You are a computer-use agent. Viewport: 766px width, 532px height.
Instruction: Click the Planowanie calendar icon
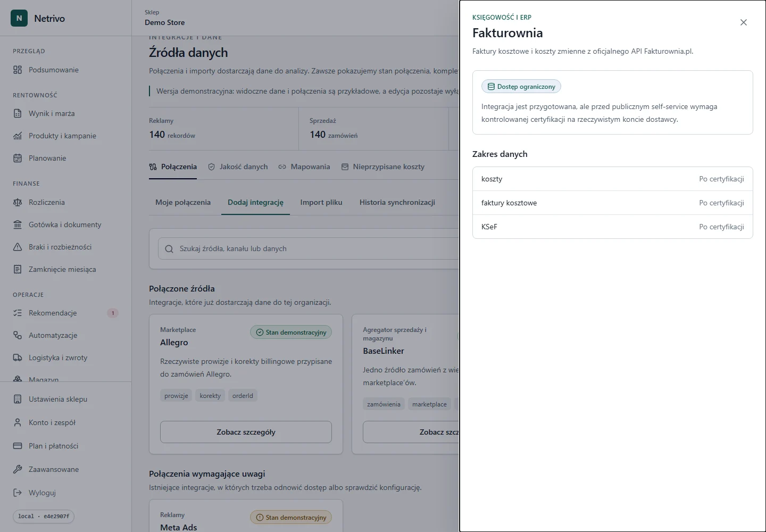click(x=18, y=158)
